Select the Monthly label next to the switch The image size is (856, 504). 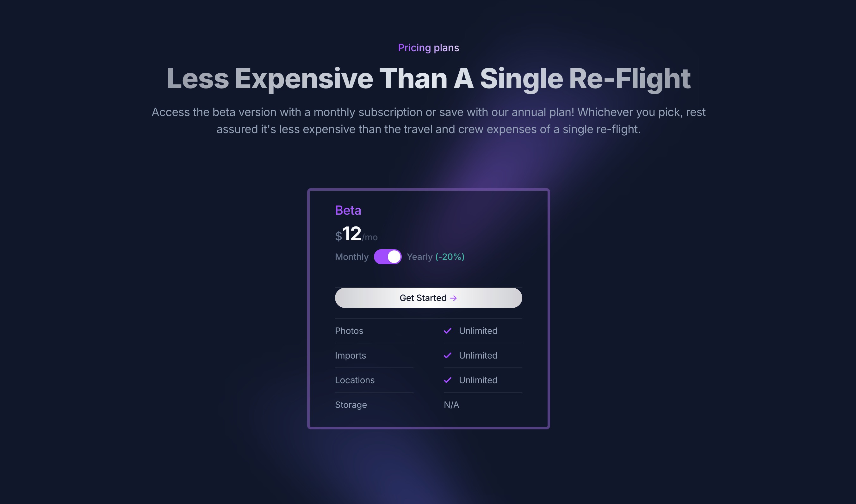352,257
